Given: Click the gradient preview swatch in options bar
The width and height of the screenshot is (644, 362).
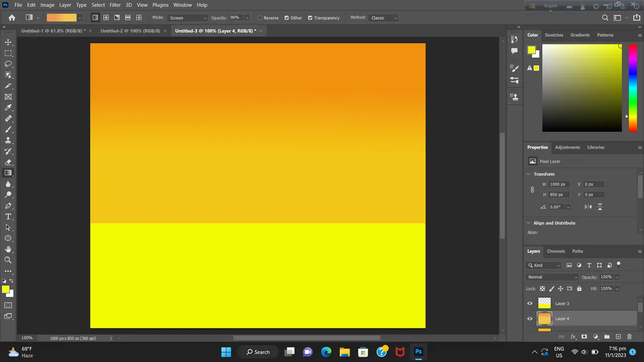Looking at the screenshot, I should coord(61,18).
